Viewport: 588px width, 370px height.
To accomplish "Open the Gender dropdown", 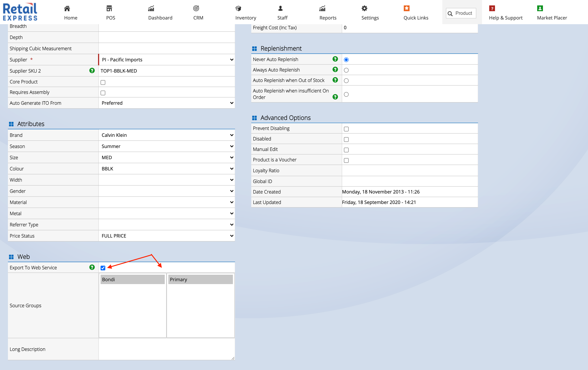I will pos(167,191).
